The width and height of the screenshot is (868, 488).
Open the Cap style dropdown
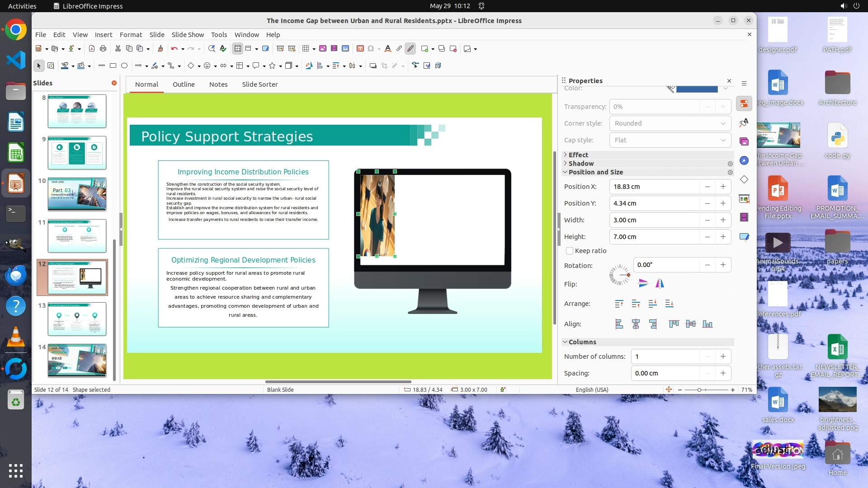point(670,140)
